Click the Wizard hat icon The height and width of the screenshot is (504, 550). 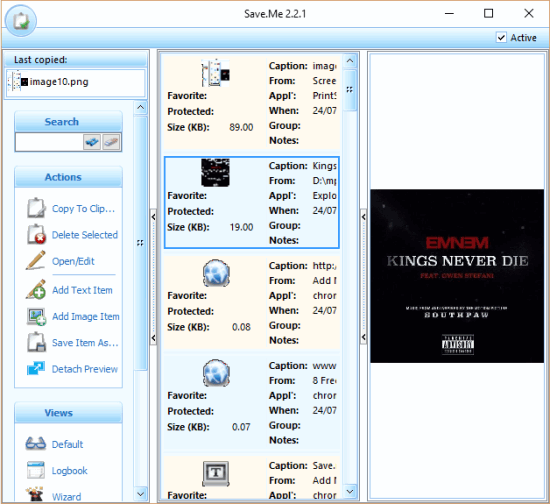35,494
